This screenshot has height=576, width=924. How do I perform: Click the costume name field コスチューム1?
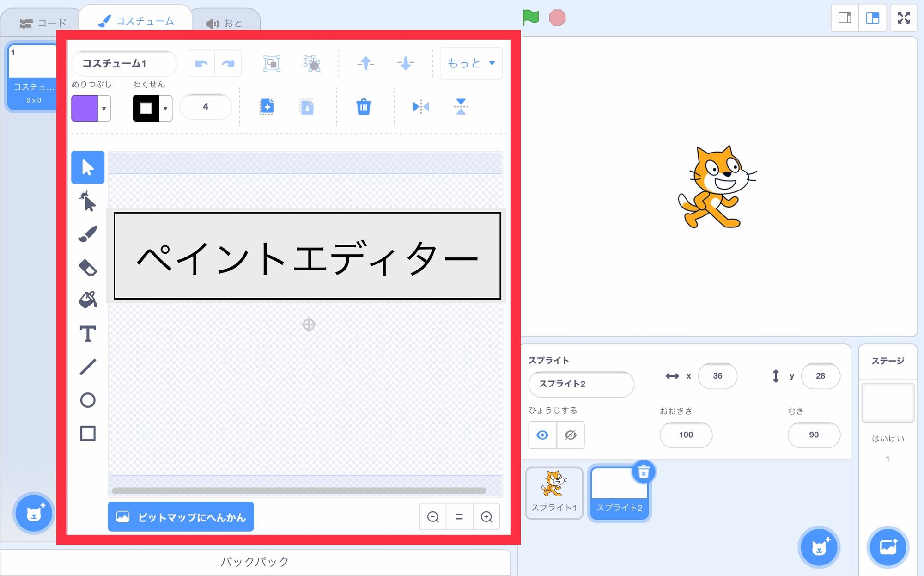[x=124, y=63]
